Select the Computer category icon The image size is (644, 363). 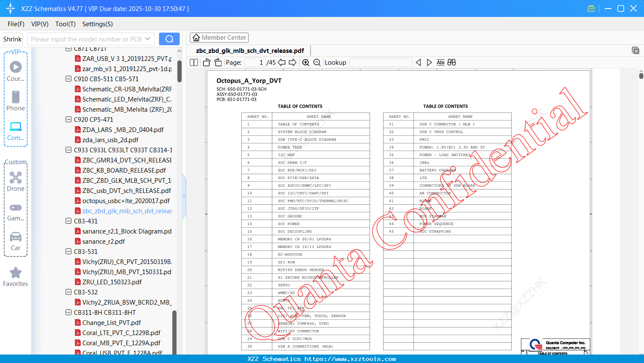[16, 131]
